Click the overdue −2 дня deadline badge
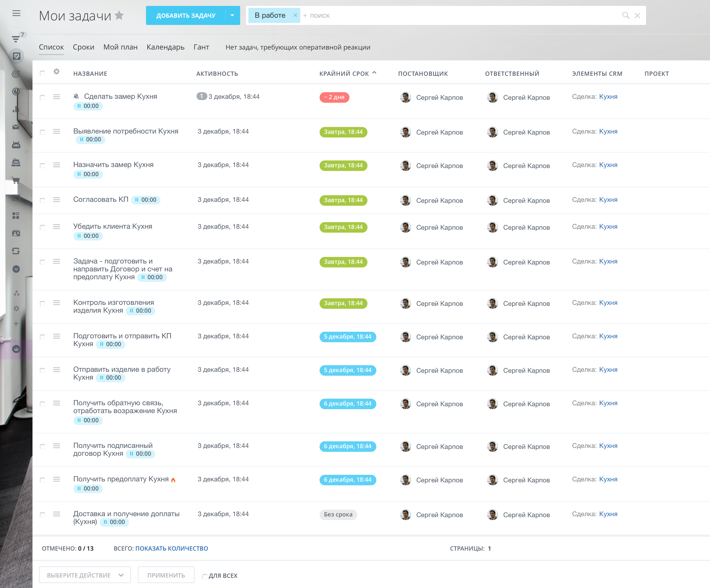This screenshot has height=588, width=710. pyautogui.click(x=334, y=97)
